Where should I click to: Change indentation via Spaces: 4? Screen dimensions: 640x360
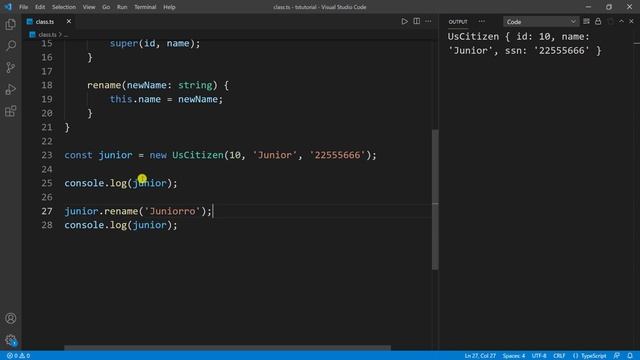(513, 356)
